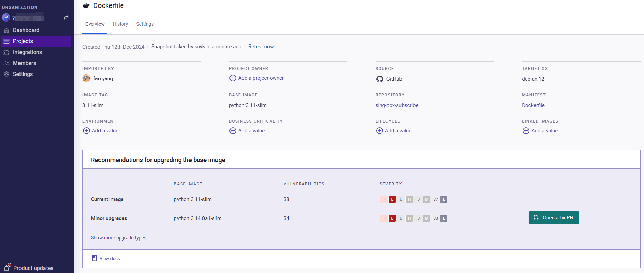Click the Projects list icon in sidebar

tap(6, 41)
